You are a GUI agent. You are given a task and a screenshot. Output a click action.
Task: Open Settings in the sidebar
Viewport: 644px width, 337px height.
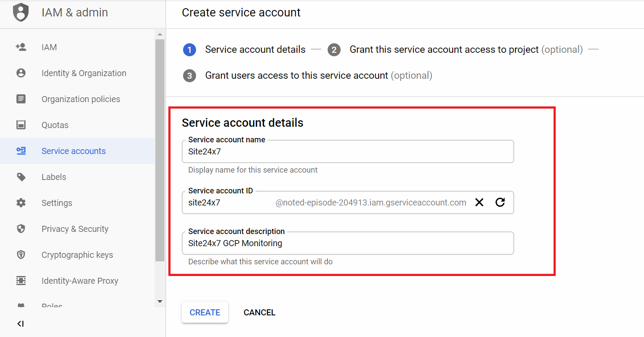point(77,203)
